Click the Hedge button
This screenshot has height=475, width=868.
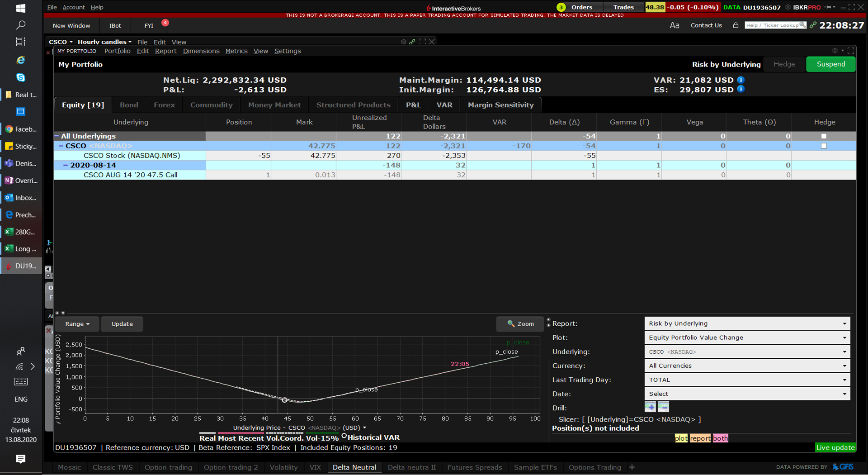tap(784, 64)
